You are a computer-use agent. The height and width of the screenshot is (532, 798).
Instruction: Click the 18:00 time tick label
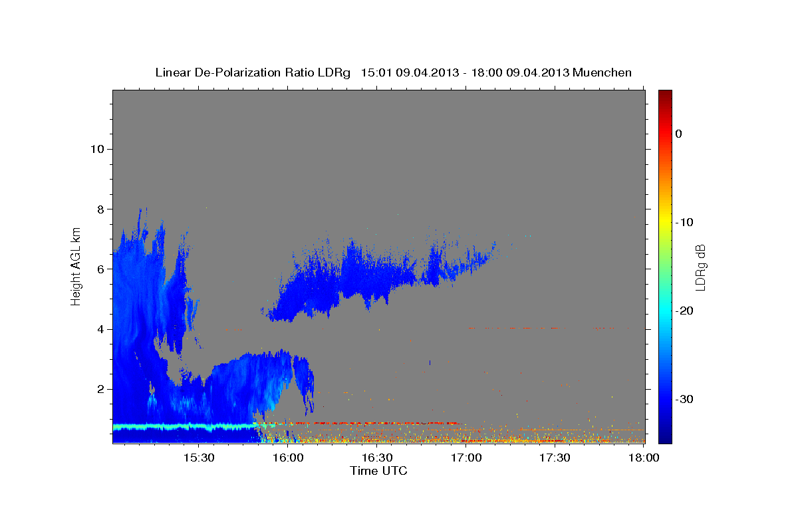tap(644, 458)
